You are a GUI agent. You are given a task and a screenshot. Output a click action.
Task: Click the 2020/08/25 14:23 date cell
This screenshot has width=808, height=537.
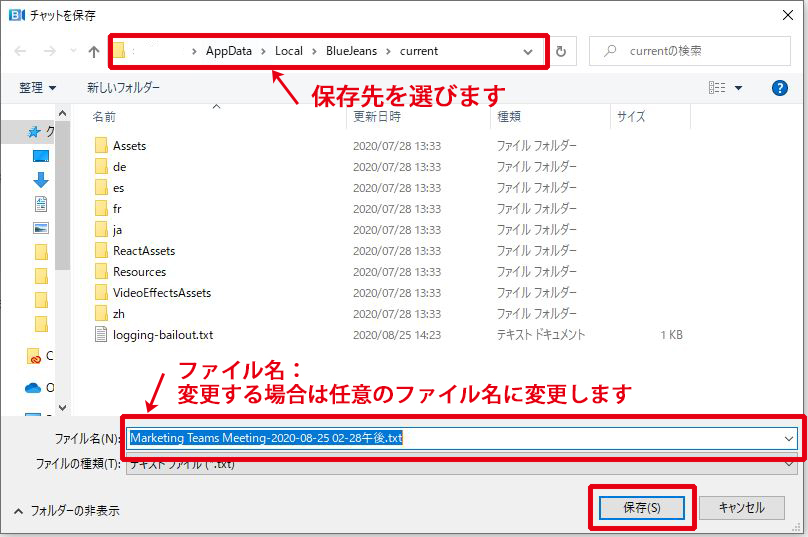(x=397, y=335)
